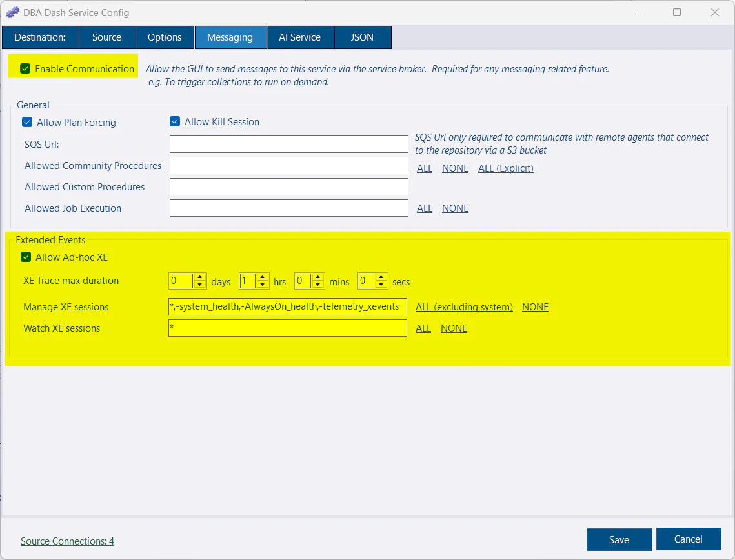Switch to the Destination tab

point(40,37)
